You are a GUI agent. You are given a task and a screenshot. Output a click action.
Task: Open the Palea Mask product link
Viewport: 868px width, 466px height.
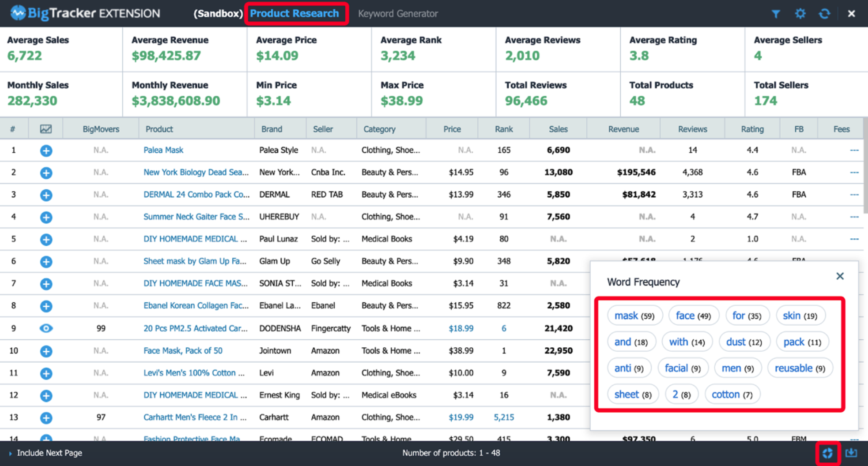(163, 150)
